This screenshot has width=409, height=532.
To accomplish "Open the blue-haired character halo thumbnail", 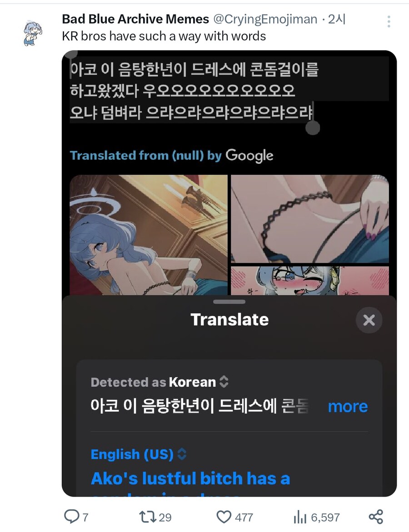I will coord(149,235).
